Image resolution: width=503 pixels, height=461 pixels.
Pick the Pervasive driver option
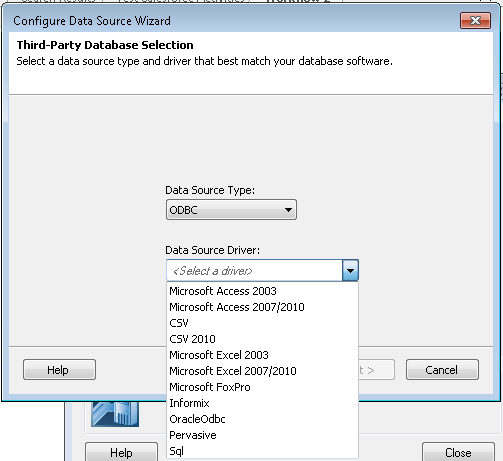click(262, 435)
